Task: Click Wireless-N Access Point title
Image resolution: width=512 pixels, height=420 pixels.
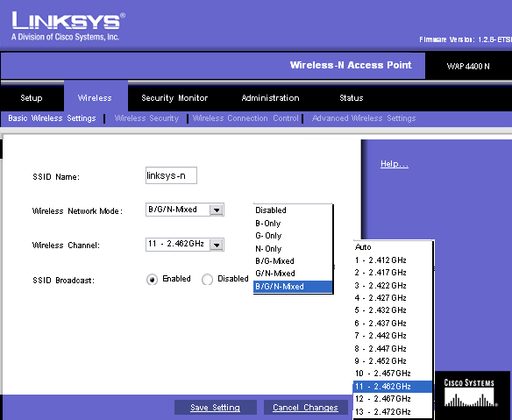Action: (x=351, y=65)
